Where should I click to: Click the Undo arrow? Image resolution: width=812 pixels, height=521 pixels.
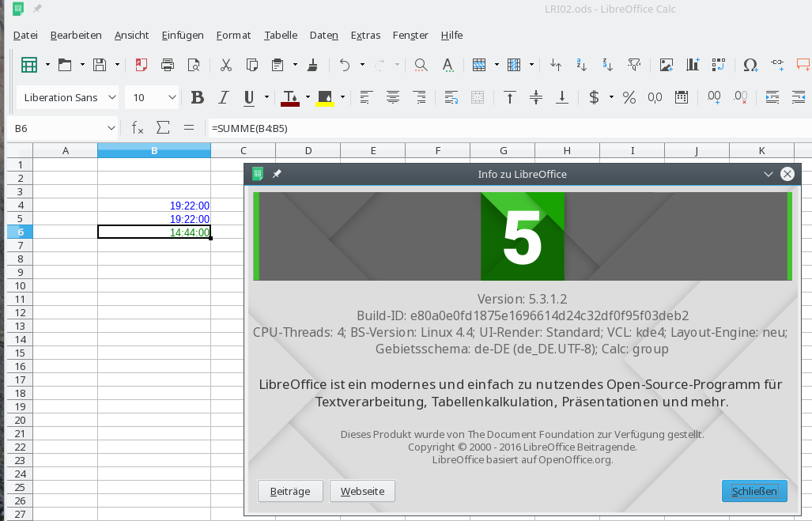(x=345, y=65)
